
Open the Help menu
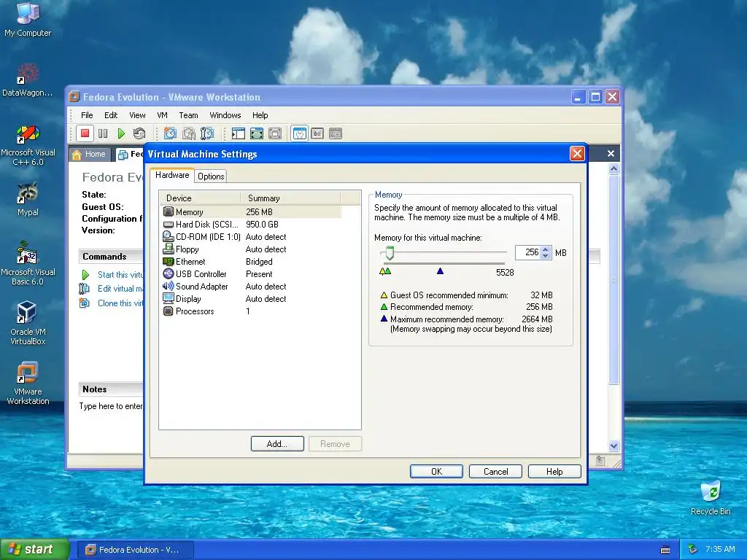(x=260, y=115)
